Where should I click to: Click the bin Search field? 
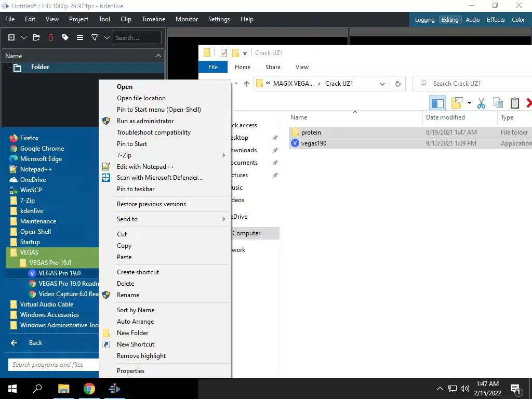(x=137, y=37)
